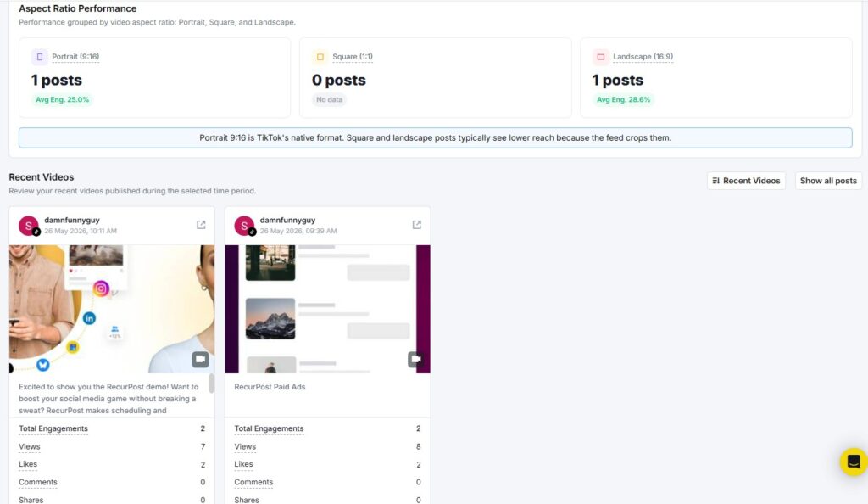Open the yellow chat support widget
Image resolution: width=868 pixels, height=504 pixels.
pyautogui.click(x=853, y=462)
